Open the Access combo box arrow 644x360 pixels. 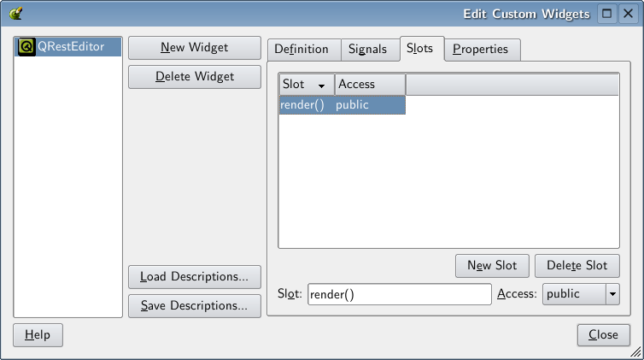[x=612, y=294]
